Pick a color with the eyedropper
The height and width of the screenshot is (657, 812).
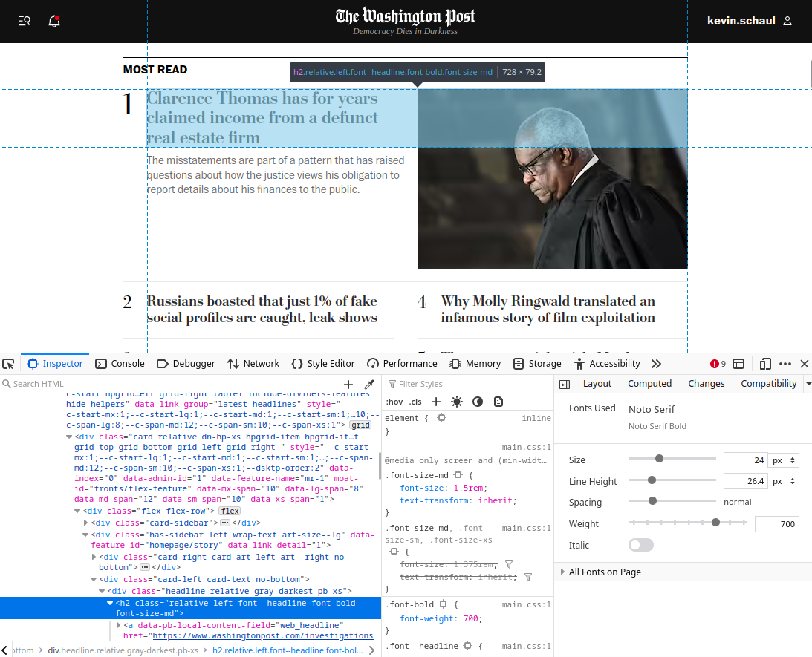pos(369,385)
